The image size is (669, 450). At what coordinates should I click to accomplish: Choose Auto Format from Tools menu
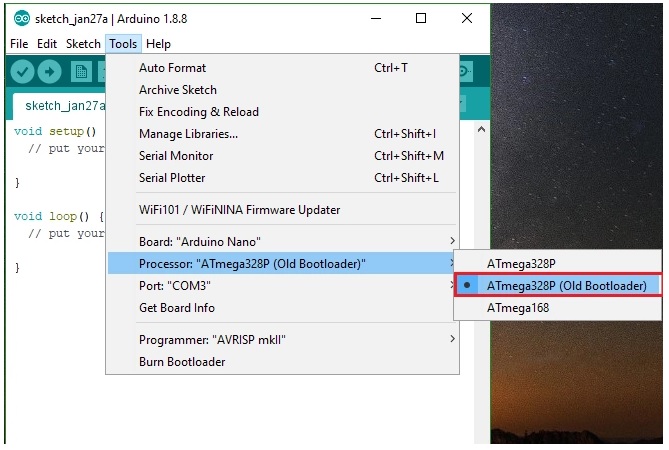tap(172, 68)
